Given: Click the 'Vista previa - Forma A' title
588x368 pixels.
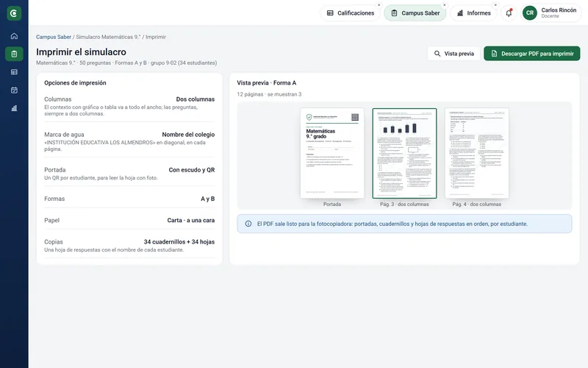Looking at the screenshot, I should (267, 82).
